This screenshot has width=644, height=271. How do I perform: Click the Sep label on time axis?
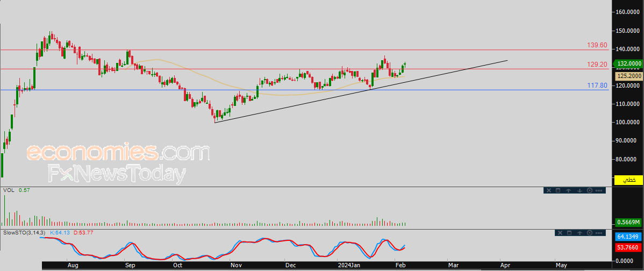(x=130, y=265)
